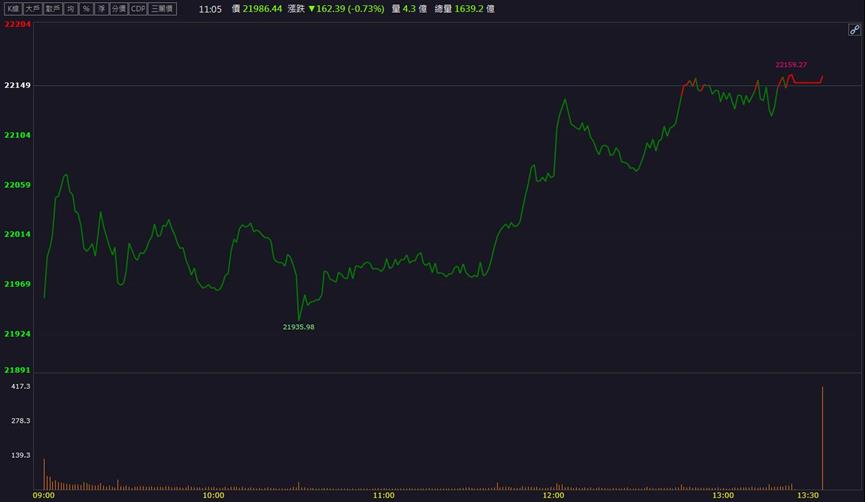The image size is (865, 502).
Task: Toggle the 均 average line button
Action: [x=71, y=9]
